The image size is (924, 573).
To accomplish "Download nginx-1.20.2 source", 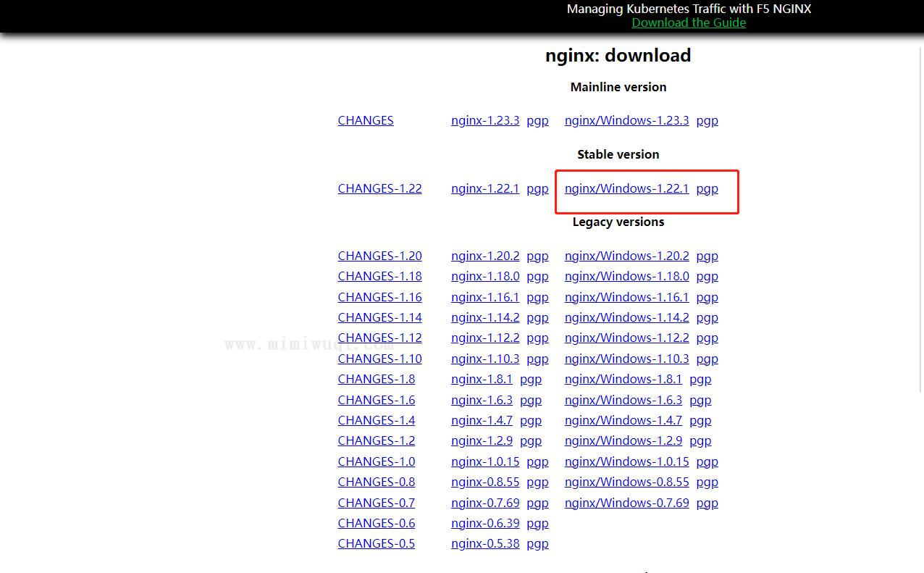I will click(485, 256).
